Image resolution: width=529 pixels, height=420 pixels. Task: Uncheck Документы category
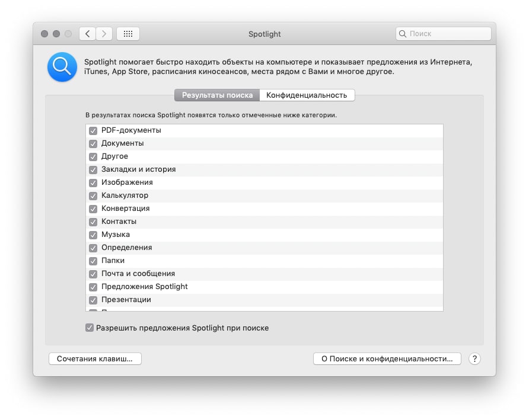pos(93,143)
